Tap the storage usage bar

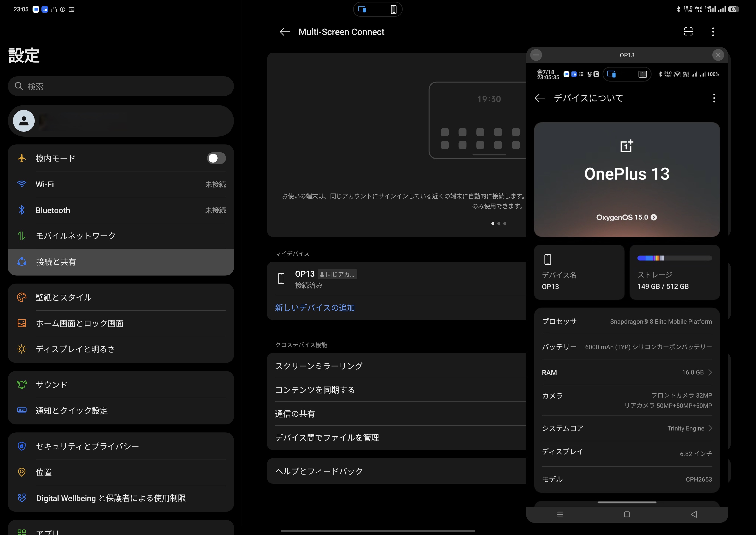coord(674,258)
